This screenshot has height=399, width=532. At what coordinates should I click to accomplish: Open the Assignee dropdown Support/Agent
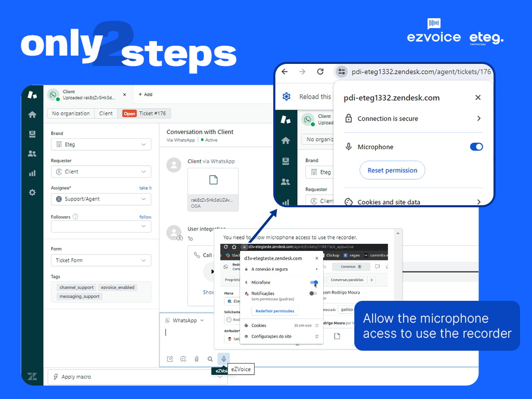[101, 199]
